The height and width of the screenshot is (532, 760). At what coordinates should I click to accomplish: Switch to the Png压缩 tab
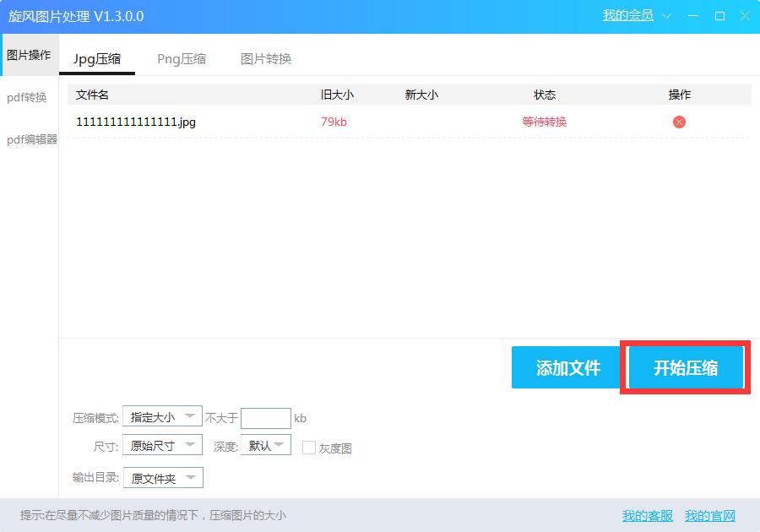click(x=180, y=59)
